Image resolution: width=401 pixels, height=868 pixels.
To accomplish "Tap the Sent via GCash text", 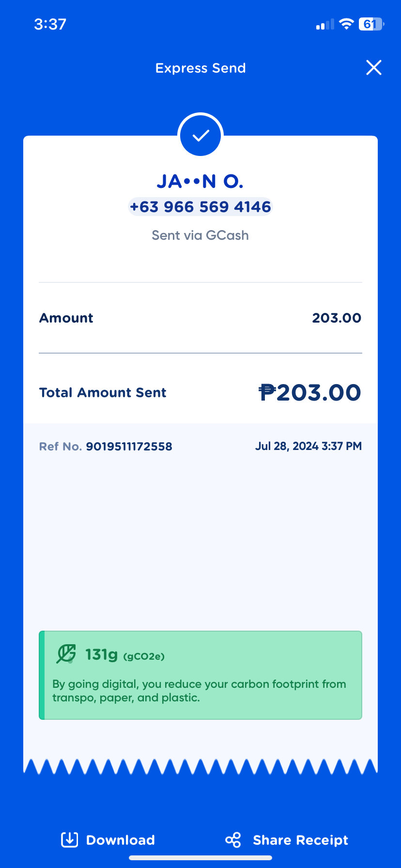I will pyautogui.click(x=200, y=235).
